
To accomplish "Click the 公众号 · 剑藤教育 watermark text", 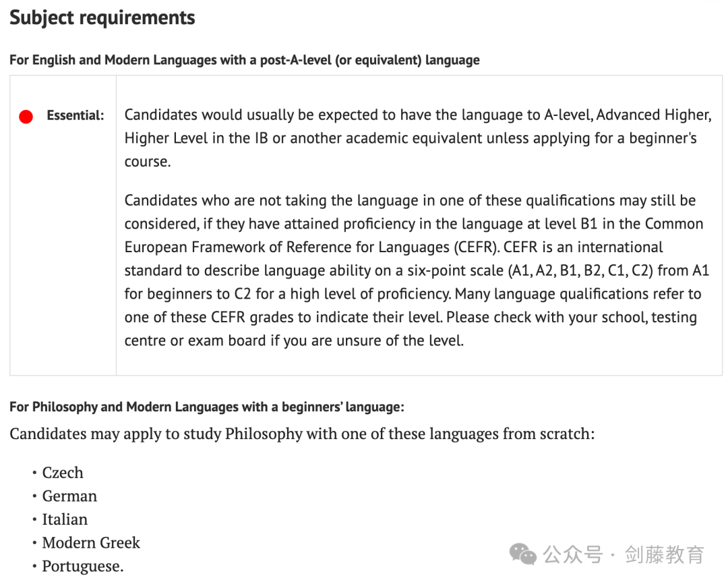I will (624, 555).
